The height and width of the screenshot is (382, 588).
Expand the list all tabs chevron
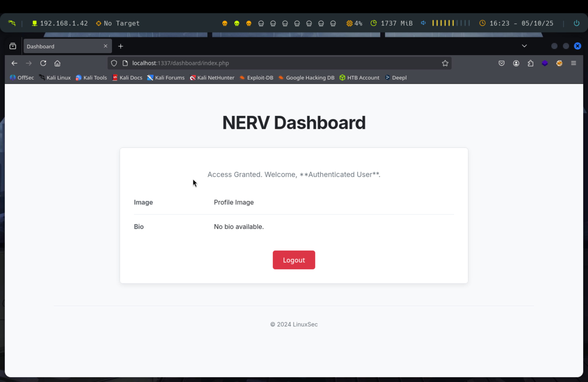(524, 46)
